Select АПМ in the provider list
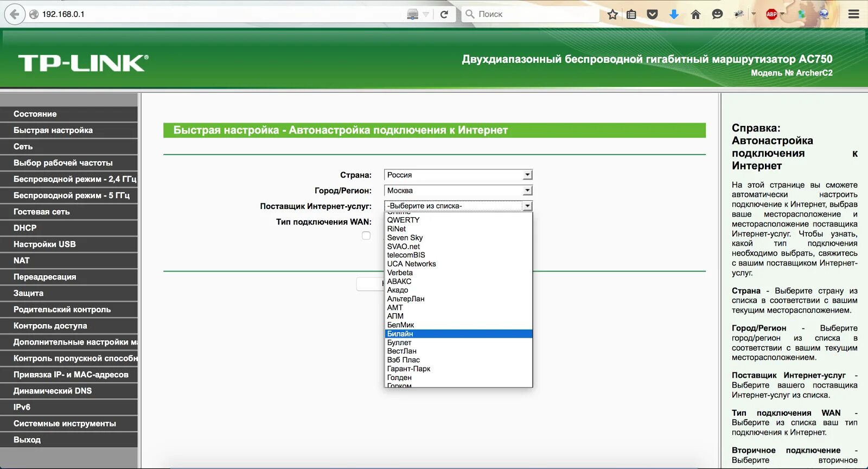Viewport: 868px width, 469px height. [x=458, y=316]
